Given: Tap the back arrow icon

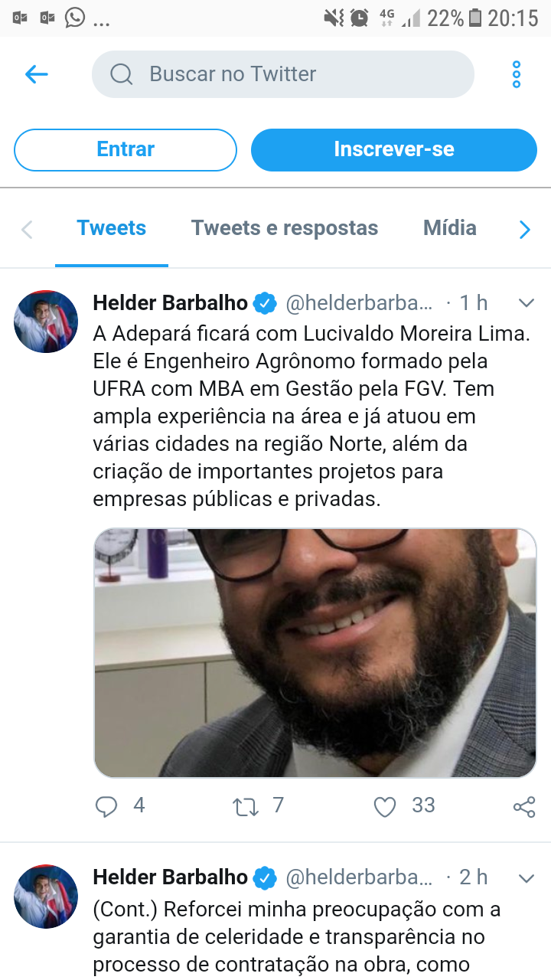Looking at the screenshot, I should [x=36, y=74].
